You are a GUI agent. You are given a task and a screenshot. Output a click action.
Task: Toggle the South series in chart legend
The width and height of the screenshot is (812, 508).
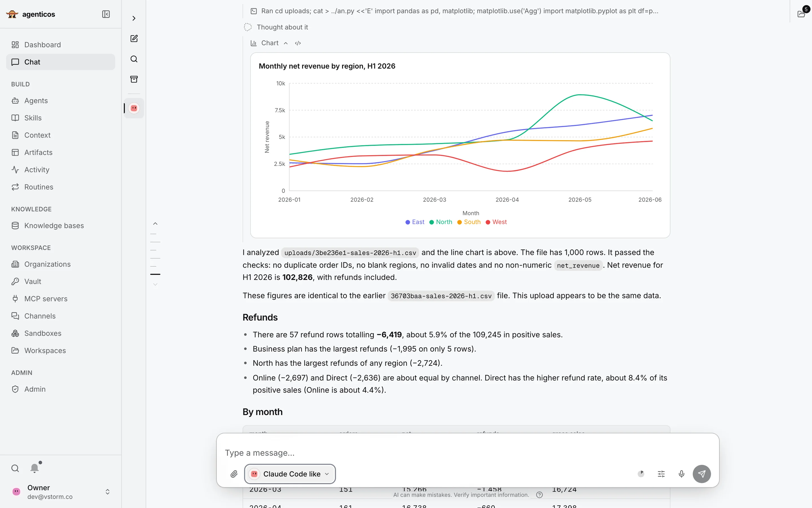[x=469, y=222]
